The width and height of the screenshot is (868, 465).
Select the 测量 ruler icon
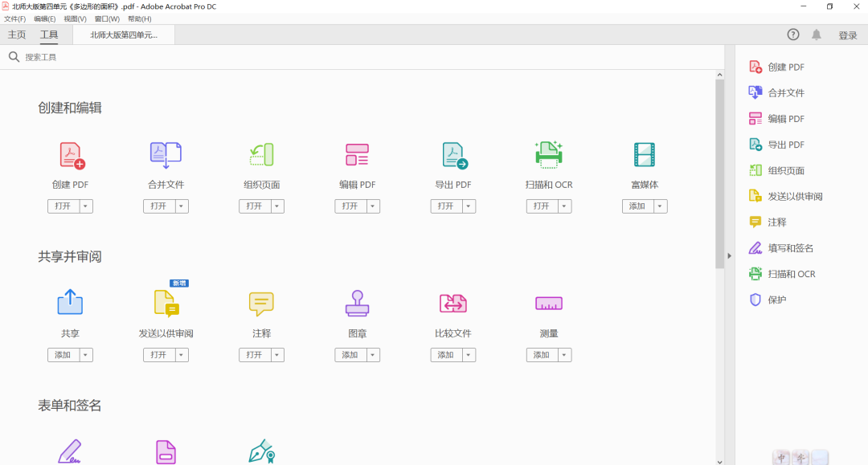tap(549, 304)
